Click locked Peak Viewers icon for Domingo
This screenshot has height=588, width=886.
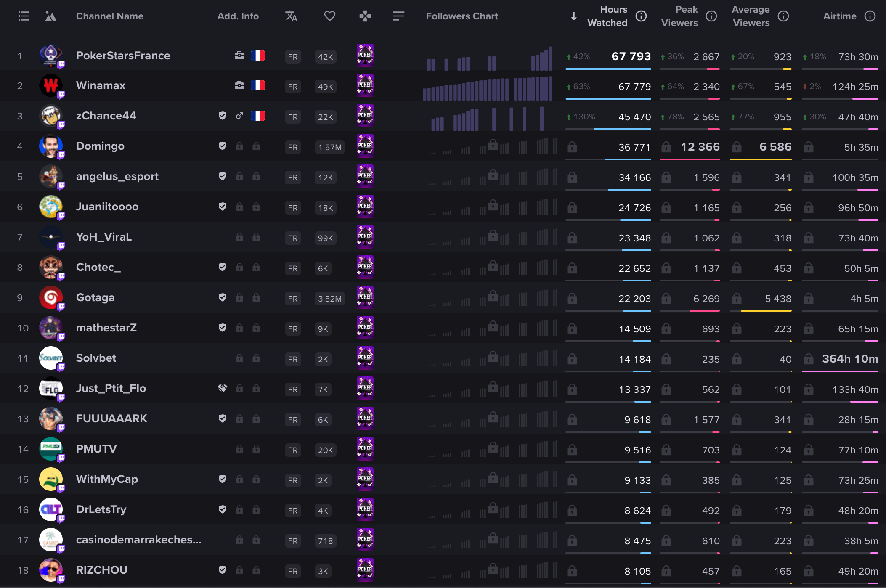pos(666,147)
